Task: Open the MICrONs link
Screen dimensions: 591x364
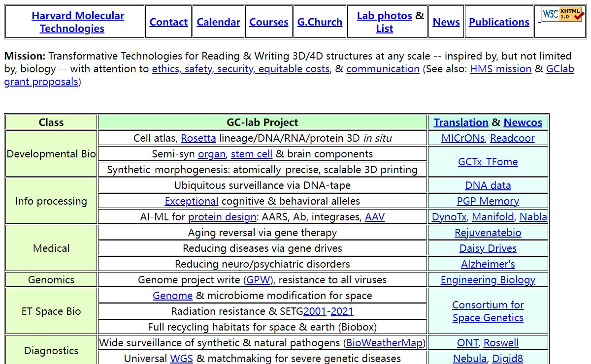Action: [463, 138]
